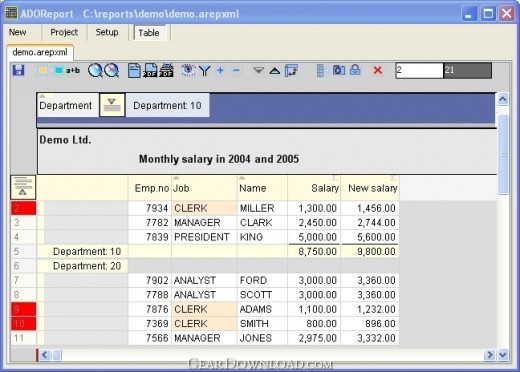Click the vertical scrollbar thumb
This screenshot has height=372, width=520.
click(x=503, y=155)
